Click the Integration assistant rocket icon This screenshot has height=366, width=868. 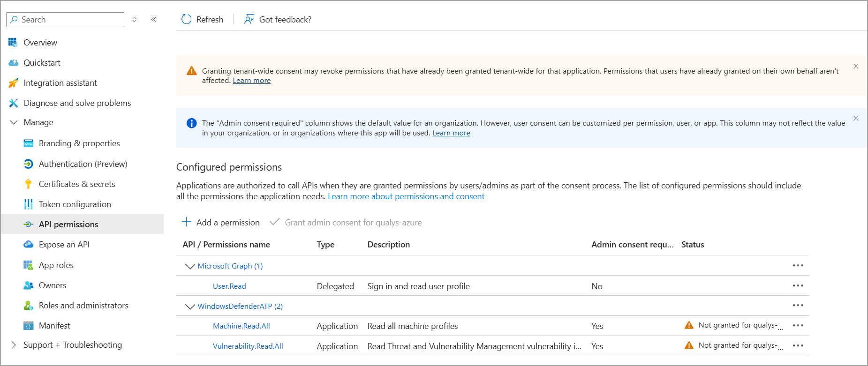point(13,83)
